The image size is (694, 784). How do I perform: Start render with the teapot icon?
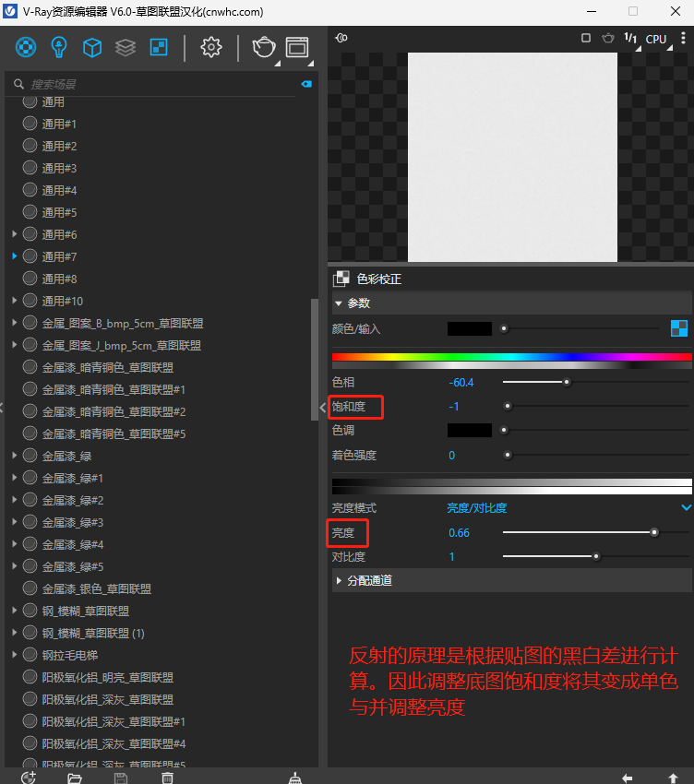pyautogui.click(x=264, y=47)
